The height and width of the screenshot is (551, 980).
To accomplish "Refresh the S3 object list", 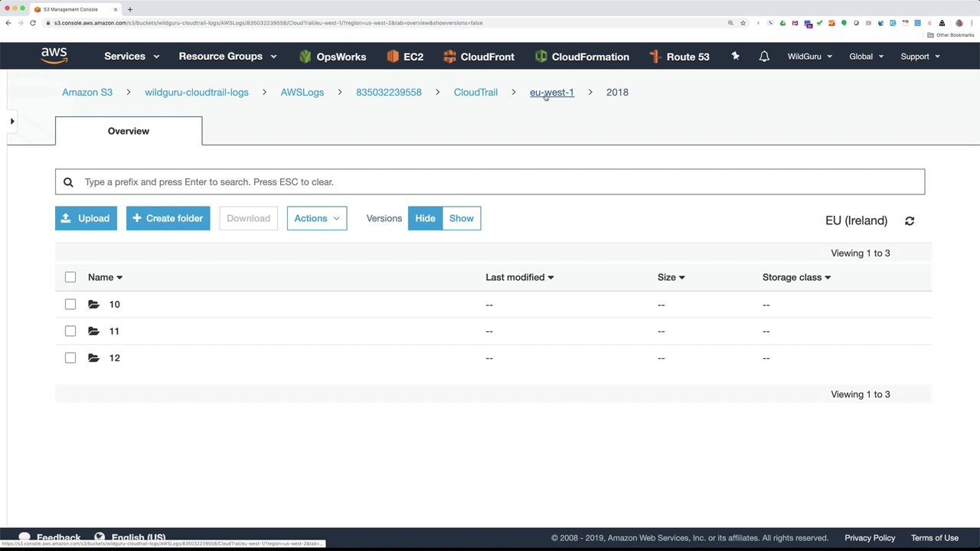I will [x=910, y=221].
